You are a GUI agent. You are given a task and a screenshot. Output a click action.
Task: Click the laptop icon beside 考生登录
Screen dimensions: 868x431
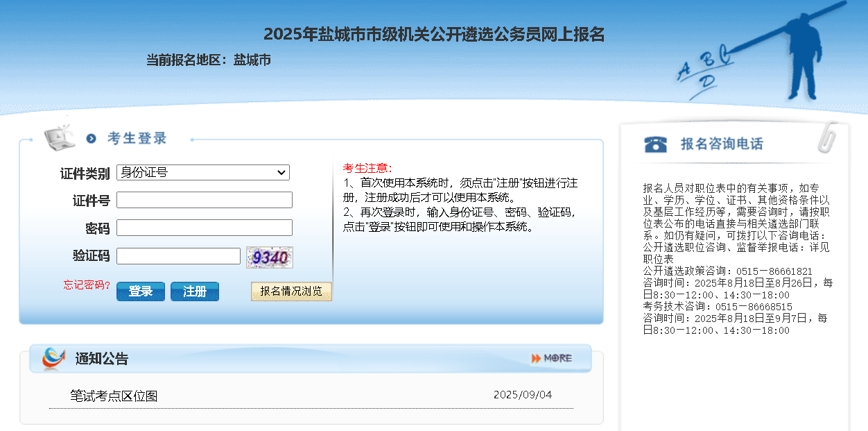click(x=60, y=137)
